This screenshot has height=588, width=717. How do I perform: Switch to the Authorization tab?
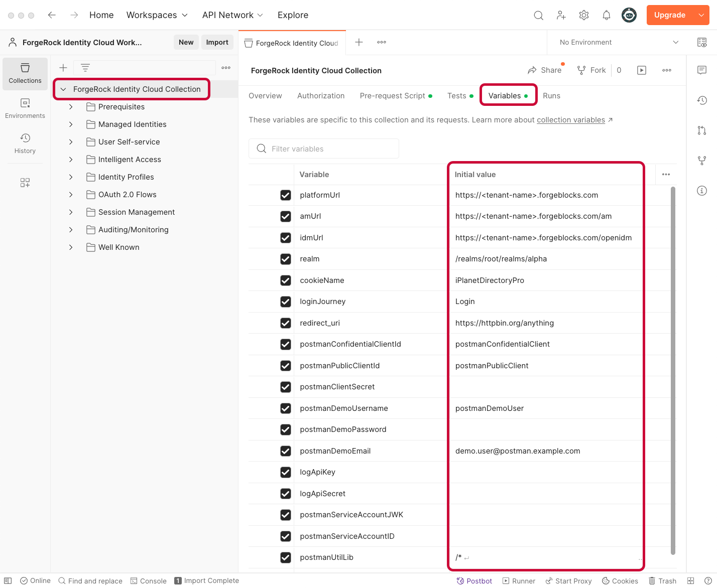point(321,95)
